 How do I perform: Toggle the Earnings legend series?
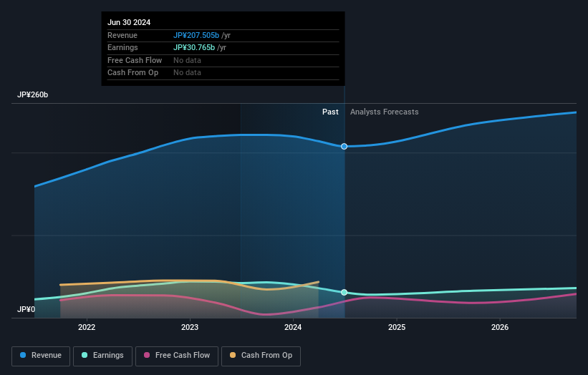(x=102, y=356)
